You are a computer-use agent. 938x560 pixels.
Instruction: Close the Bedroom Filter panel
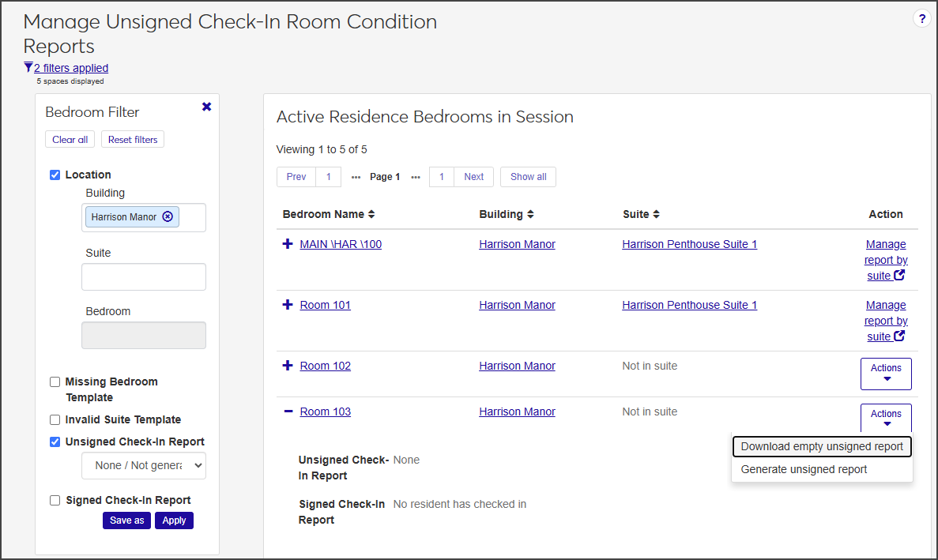pos(206,107)
